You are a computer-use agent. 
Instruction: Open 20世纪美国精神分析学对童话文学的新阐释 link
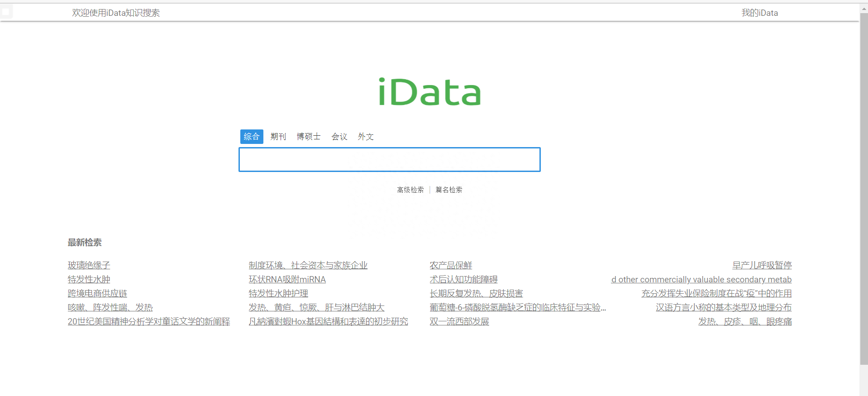(x=149, y=321)
